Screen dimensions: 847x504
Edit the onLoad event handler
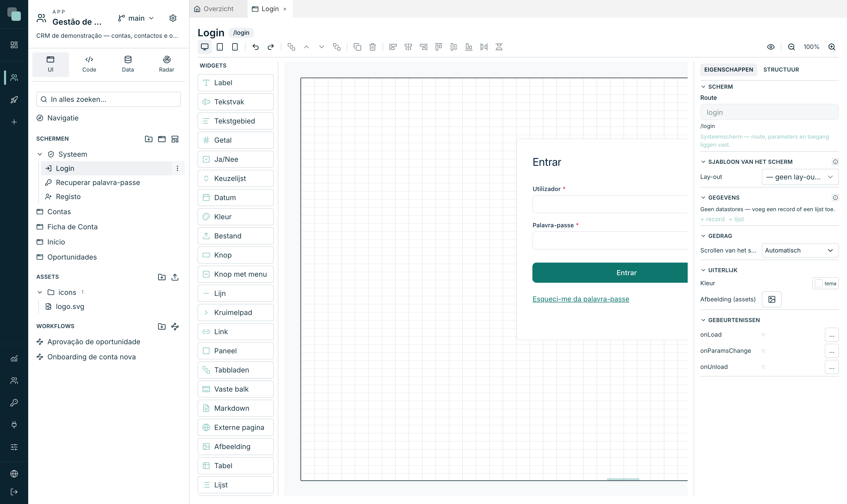click(832, 335)
